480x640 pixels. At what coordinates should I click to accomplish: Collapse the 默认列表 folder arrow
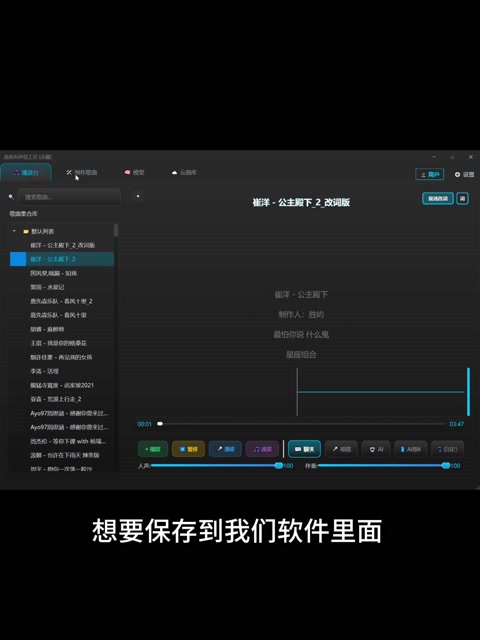(x=14, y=231)
